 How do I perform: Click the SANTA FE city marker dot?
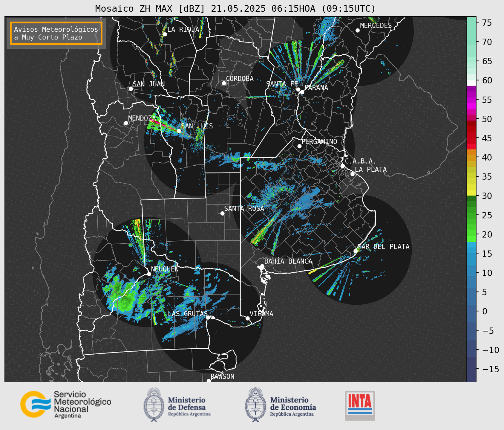[298, 89]
